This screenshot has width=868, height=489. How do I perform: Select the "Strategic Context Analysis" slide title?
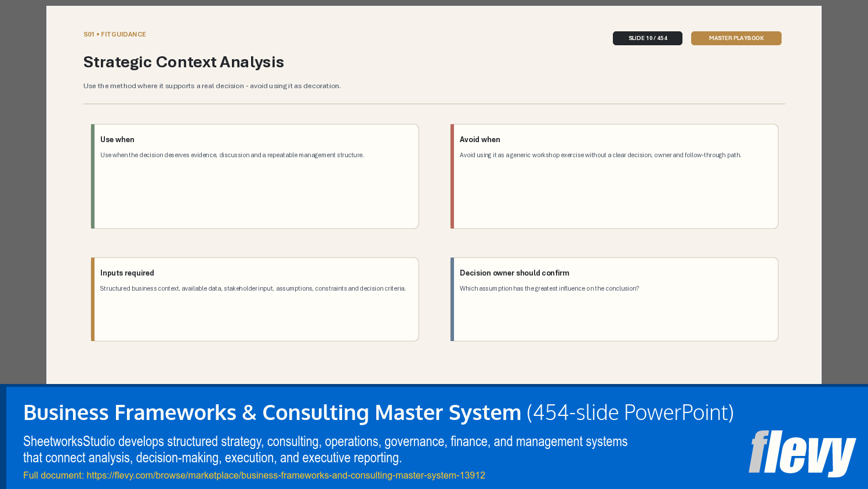(x=184, y=62)
